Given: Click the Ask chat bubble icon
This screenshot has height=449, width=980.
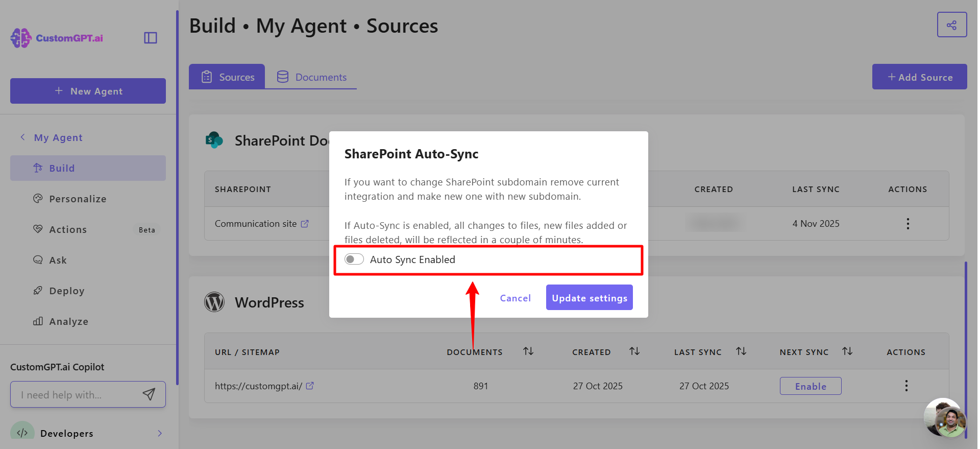Looking at the screenshot, I should (x=38, y=259).
